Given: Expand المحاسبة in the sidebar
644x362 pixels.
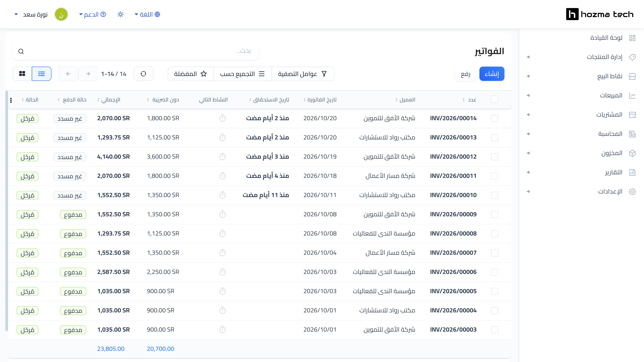Looking at the screenshot, I should [581, 134].
